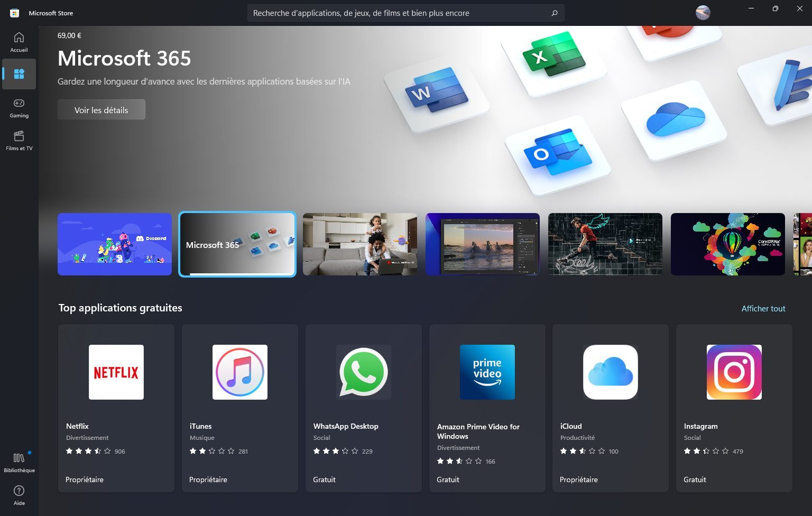Select the CorelDRAW banner thumbnail
The height and width of the screenshot is (516, 812).
tap(728, 244)
